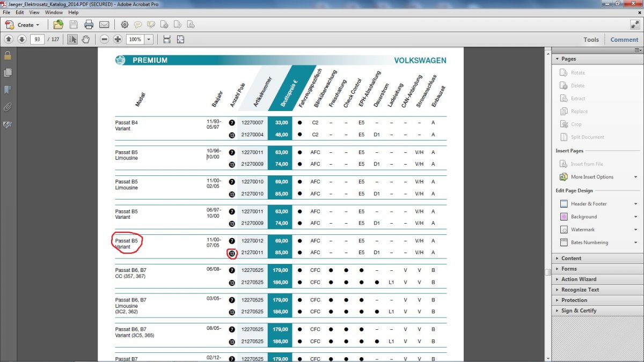Image resolution: width=644 pixels, height=362 pixels.
Task: Open Page Thumbnails sidebar panel
Action: point(8,72)
